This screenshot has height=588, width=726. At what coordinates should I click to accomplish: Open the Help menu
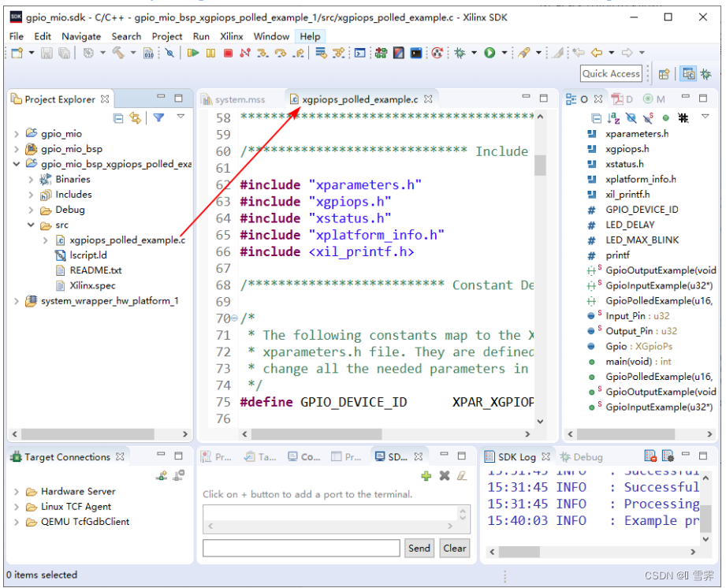click(x=310, y=36)
